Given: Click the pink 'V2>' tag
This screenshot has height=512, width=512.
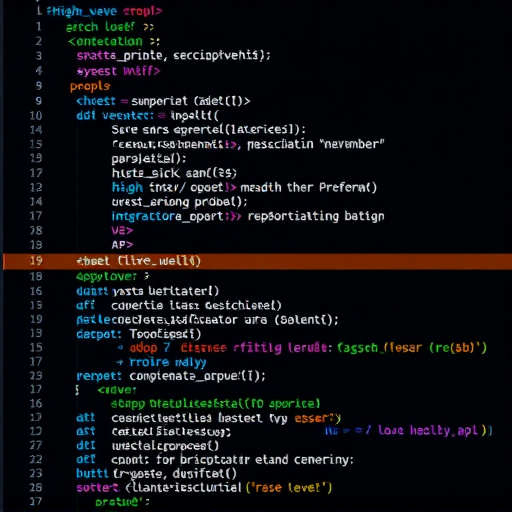Looking at the screenshot, I should [x=122, y=230].
